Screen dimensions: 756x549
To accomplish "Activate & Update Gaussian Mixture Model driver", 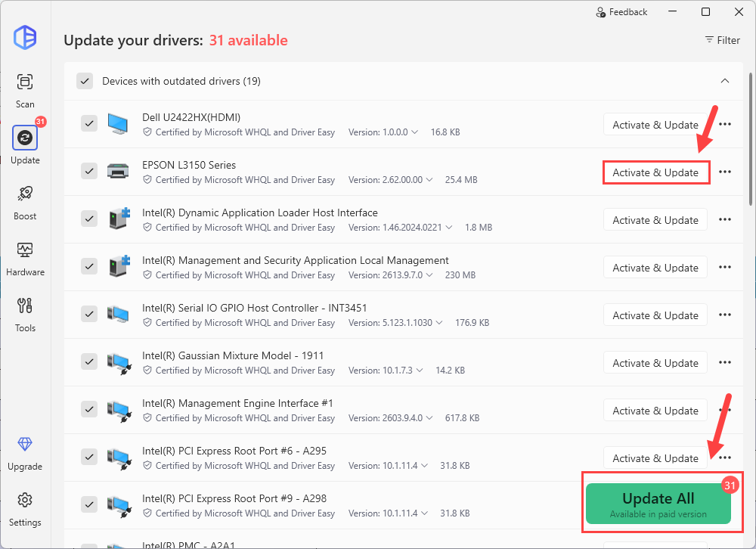I will 655,363.
